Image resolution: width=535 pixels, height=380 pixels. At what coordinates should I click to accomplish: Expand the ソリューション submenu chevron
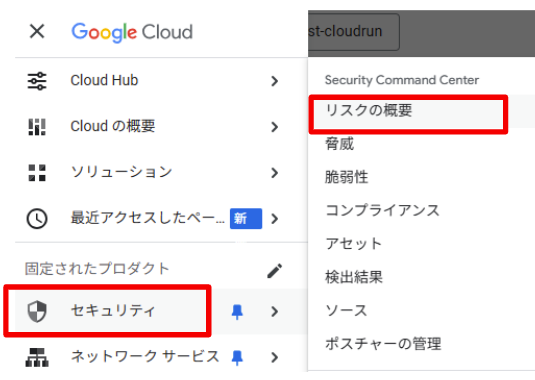[274, 173]
